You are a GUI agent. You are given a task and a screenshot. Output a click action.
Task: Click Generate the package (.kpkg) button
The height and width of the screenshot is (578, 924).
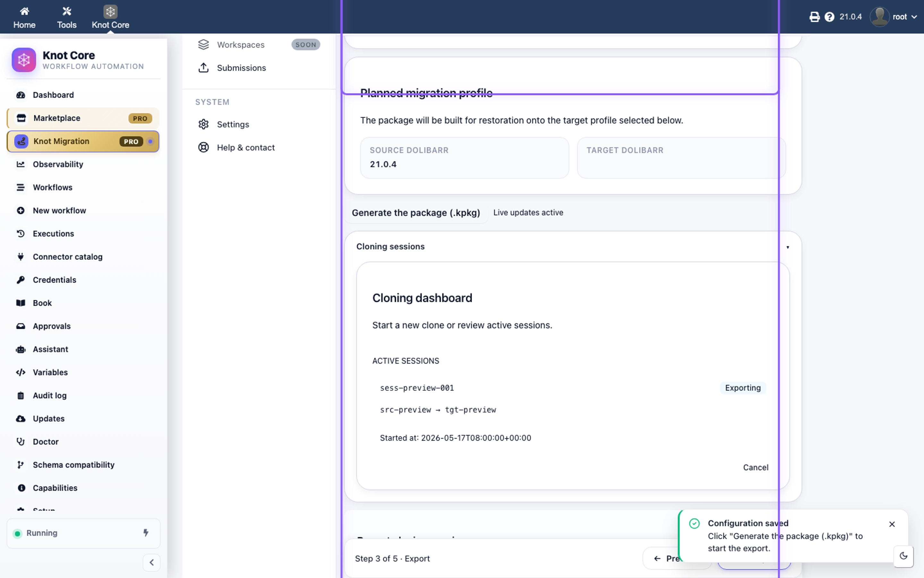click(416, 213)
